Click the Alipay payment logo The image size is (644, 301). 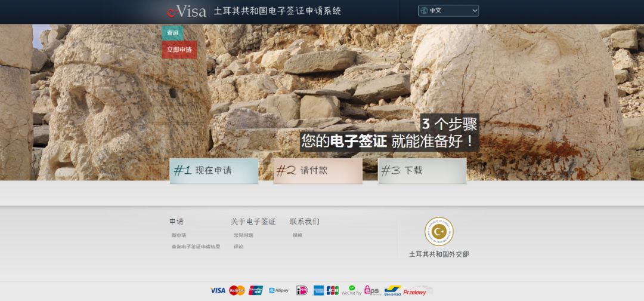(x=279, y=290)
